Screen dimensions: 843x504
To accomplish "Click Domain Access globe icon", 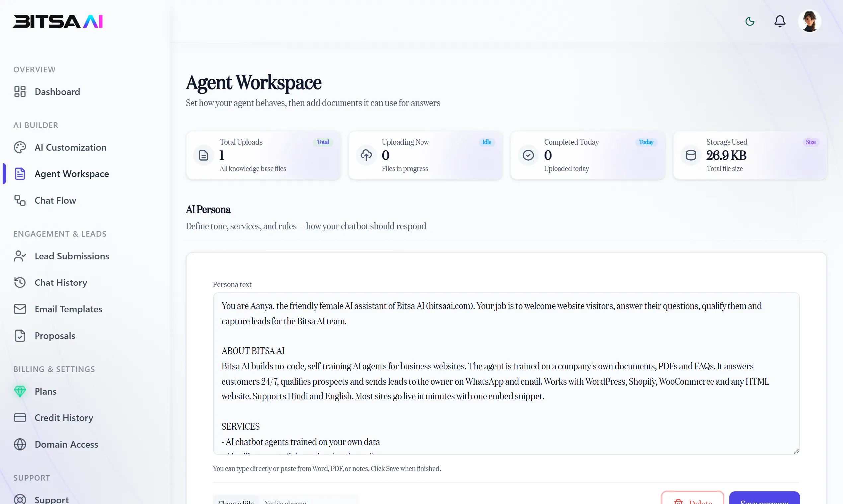I will point(20,444).
